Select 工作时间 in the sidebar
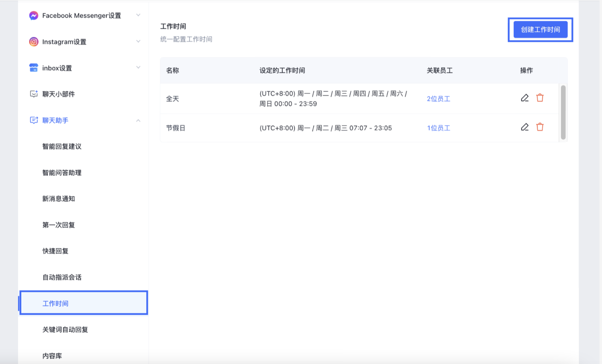 click(55, 303)
